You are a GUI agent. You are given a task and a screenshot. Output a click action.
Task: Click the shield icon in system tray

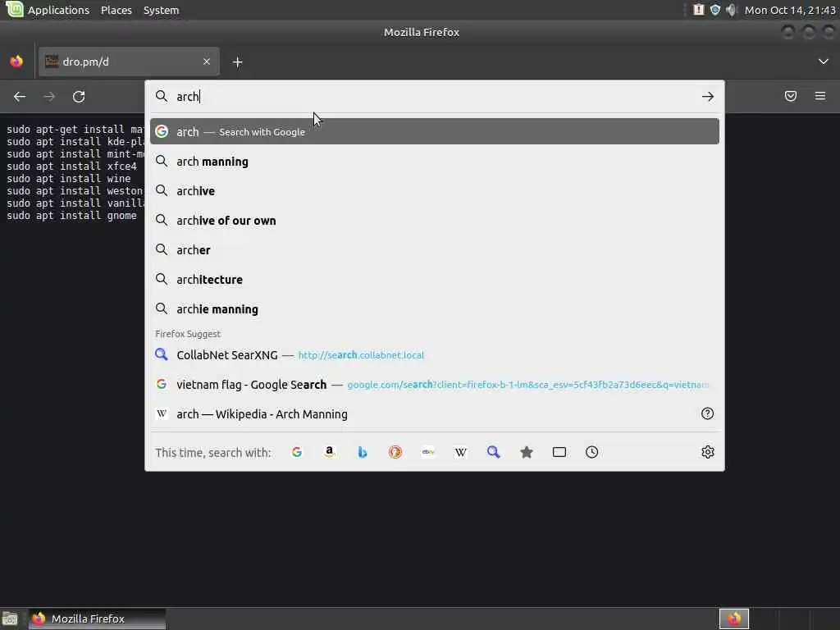715,10
